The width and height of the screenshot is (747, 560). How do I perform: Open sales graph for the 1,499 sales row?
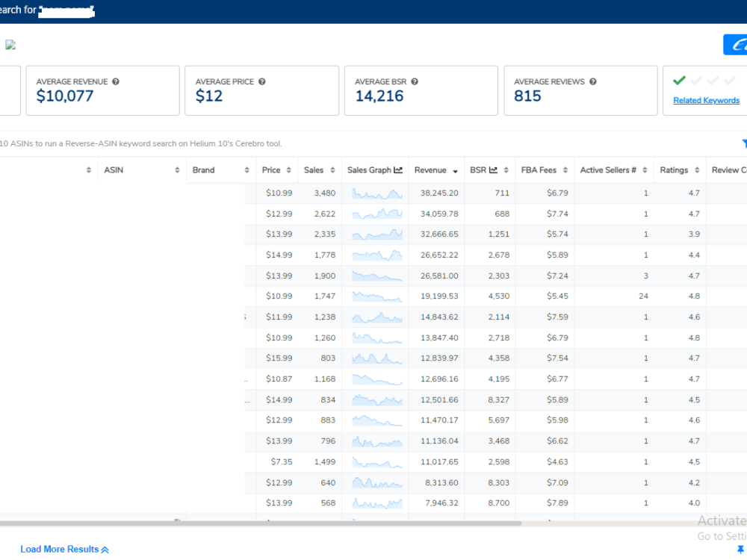click(376, 462)
